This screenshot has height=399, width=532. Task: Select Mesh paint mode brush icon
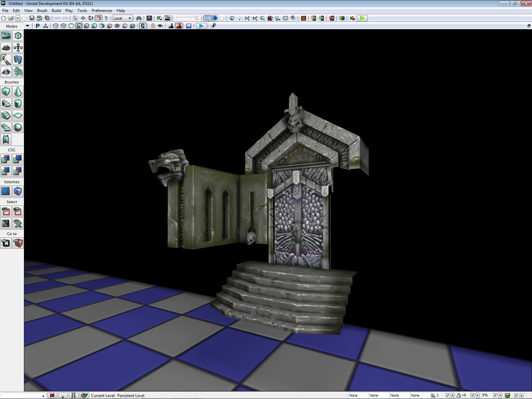point(6,60)
